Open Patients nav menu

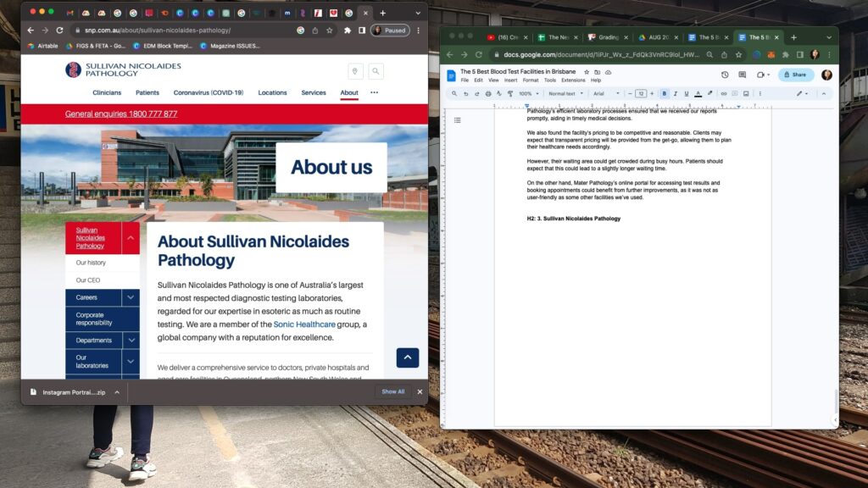[147, 92]
